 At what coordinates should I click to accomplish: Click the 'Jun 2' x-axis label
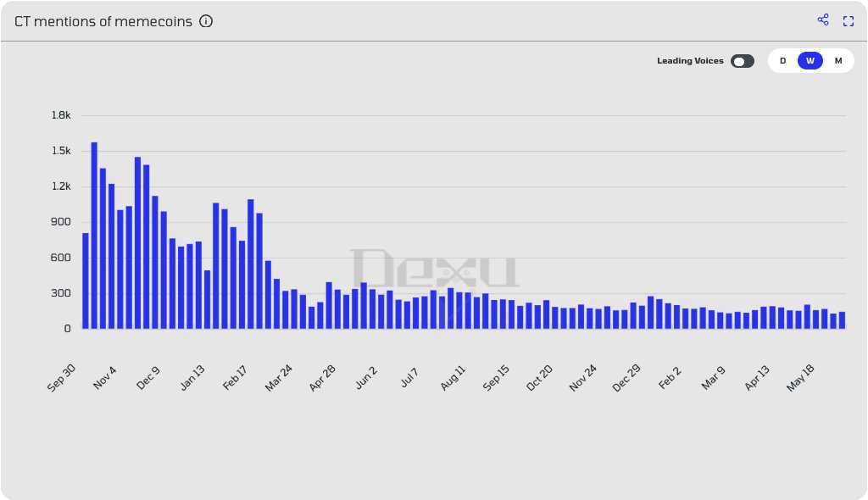366,378
